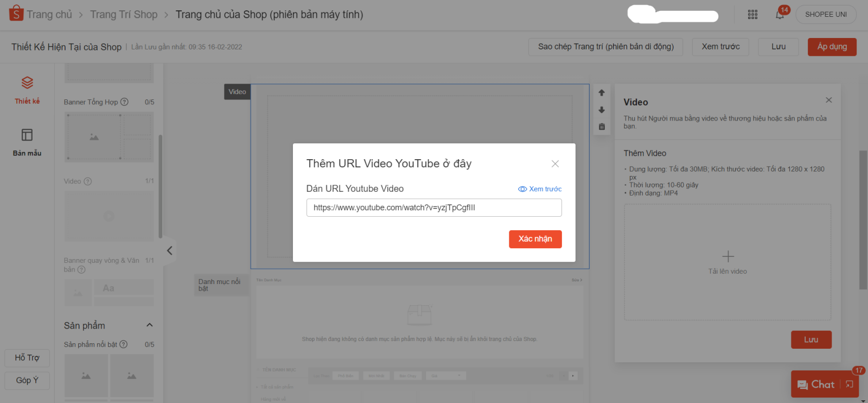
Task: Show help for Banner Tổng Hợp
Action: click(124, 102)
